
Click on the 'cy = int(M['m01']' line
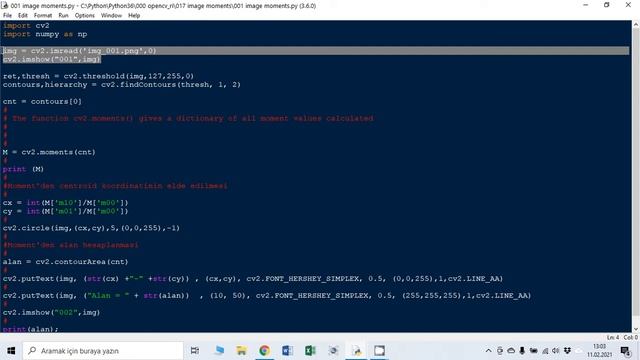[x=65, y=211]
